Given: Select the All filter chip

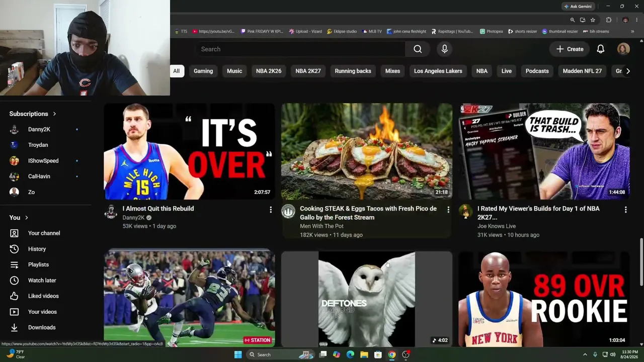Looking at the screenshot, I should [177, 71].
